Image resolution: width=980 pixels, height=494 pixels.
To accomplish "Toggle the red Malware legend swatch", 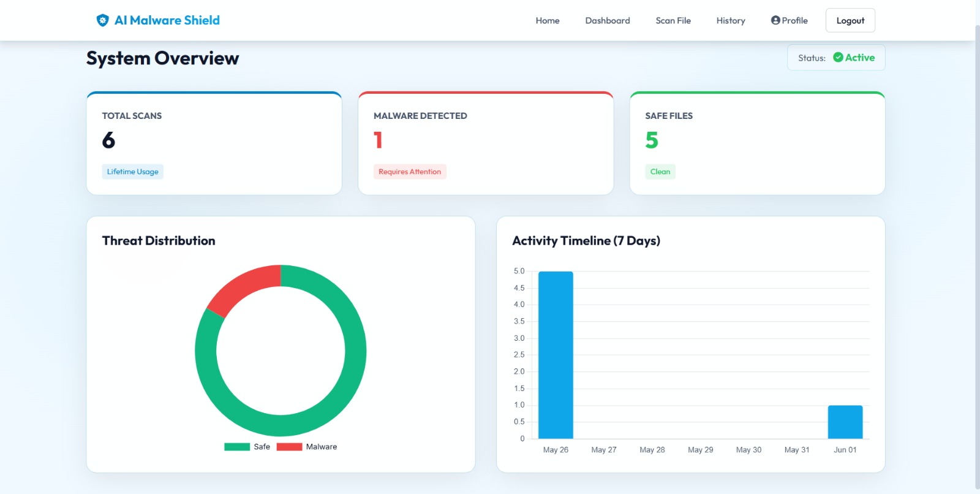I will click(x=289, y=447).
